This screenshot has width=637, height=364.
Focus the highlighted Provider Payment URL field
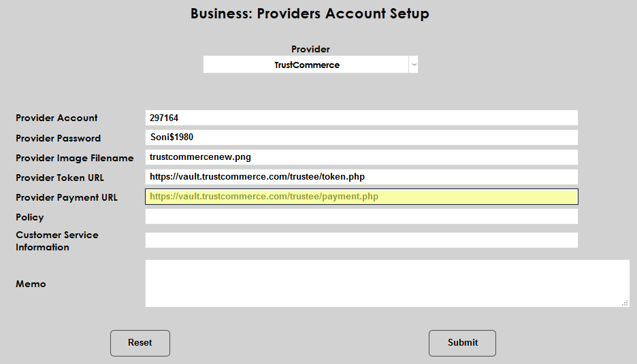361,197
